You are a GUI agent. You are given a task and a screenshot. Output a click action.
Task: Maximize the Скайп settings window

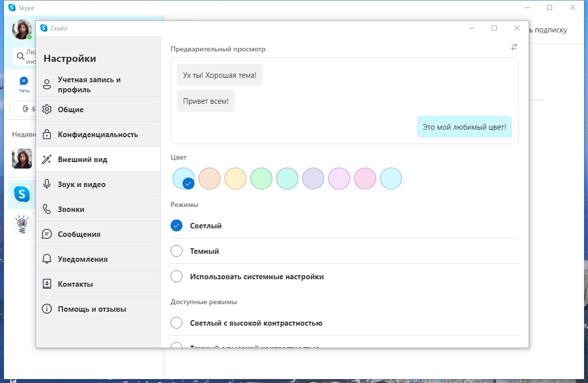pos(494,28)
